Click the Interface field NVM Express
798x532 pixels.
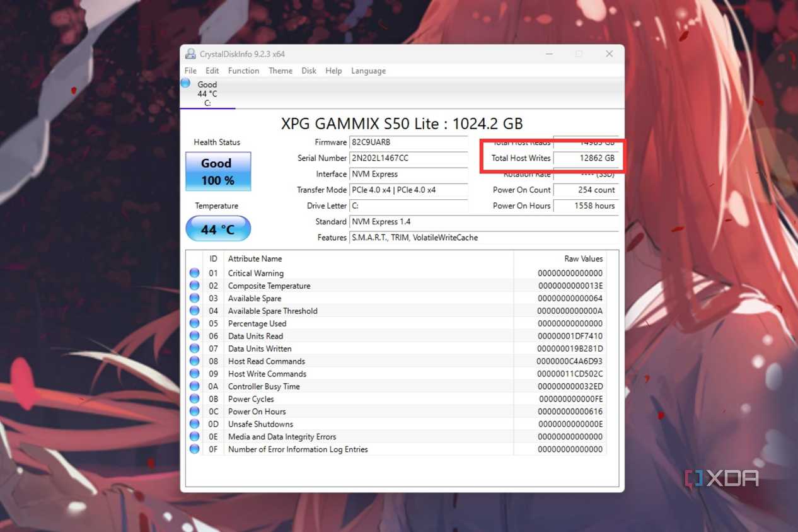(x=409, y=174)
